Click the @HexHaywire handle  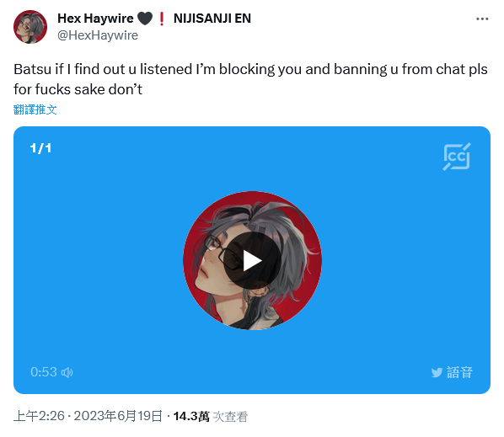click(98, 35)
